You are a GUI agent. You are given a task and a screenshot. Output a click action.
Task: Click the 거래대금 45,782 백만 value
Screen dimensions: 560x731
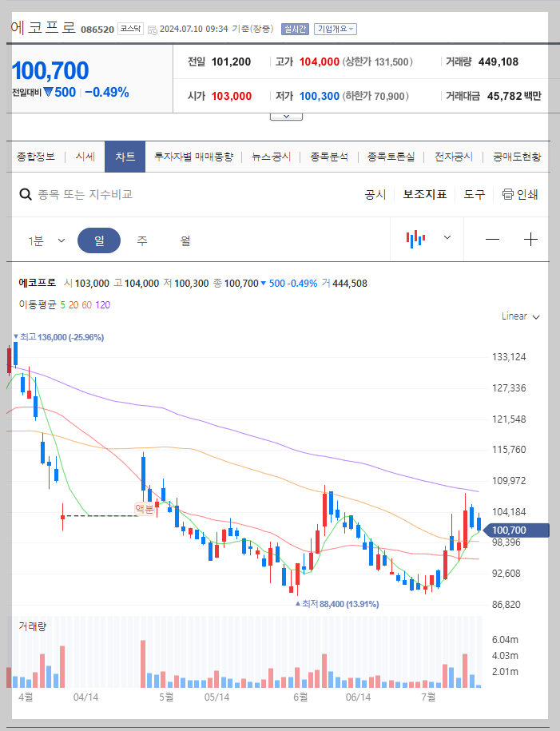coord(514,96)
